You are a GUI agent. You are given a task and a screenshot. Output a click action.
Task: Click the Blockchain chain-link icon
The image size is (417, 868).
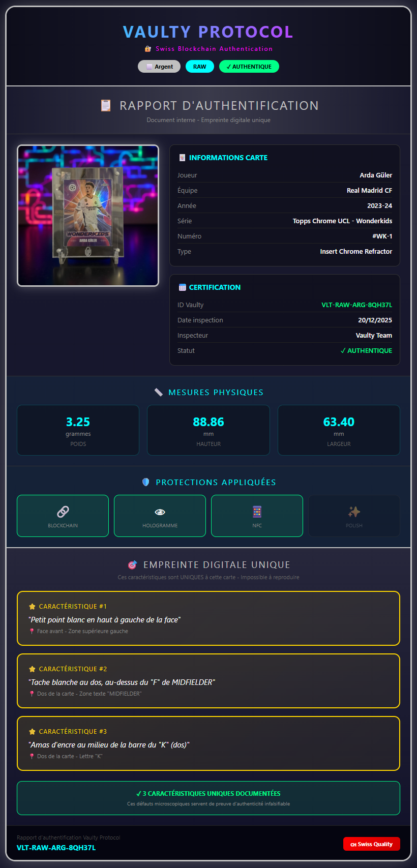coord(63,512)
